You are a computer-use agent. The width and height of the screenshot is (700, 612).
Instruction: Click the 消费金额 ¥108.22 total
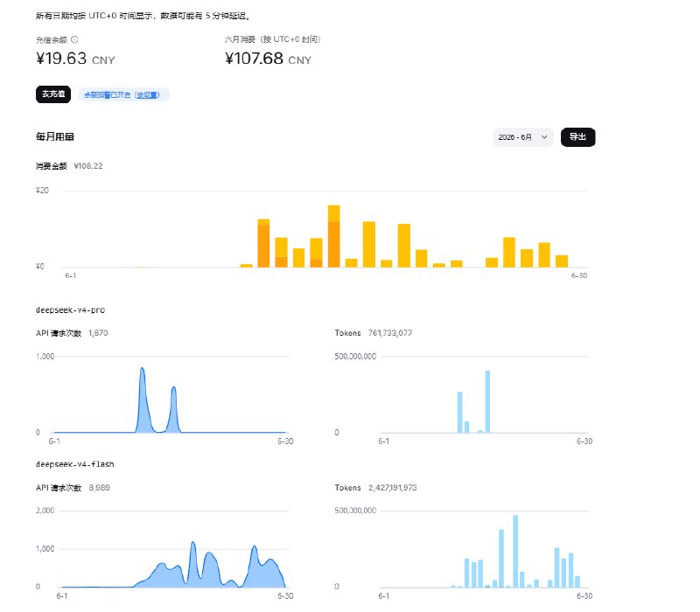[x=69, y=166]
